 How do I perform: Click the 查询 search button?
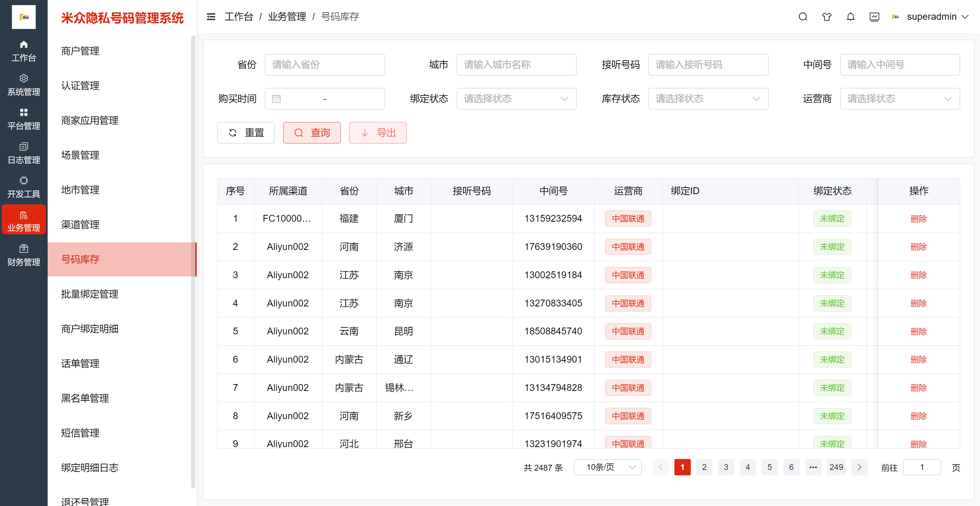pos(312,132)
